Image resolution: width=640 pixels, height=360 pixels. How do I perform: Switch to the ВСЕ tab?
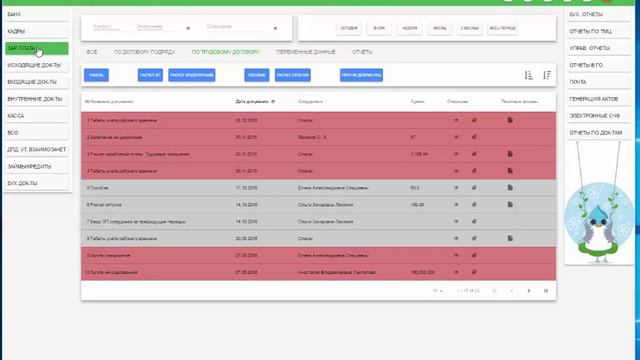[x=92, y=52]
